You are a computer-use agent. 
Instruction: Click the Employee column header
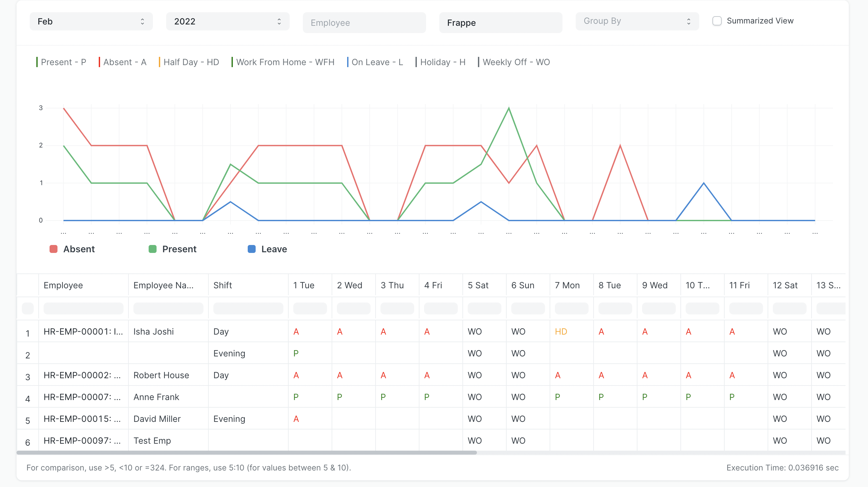[63, 285]
